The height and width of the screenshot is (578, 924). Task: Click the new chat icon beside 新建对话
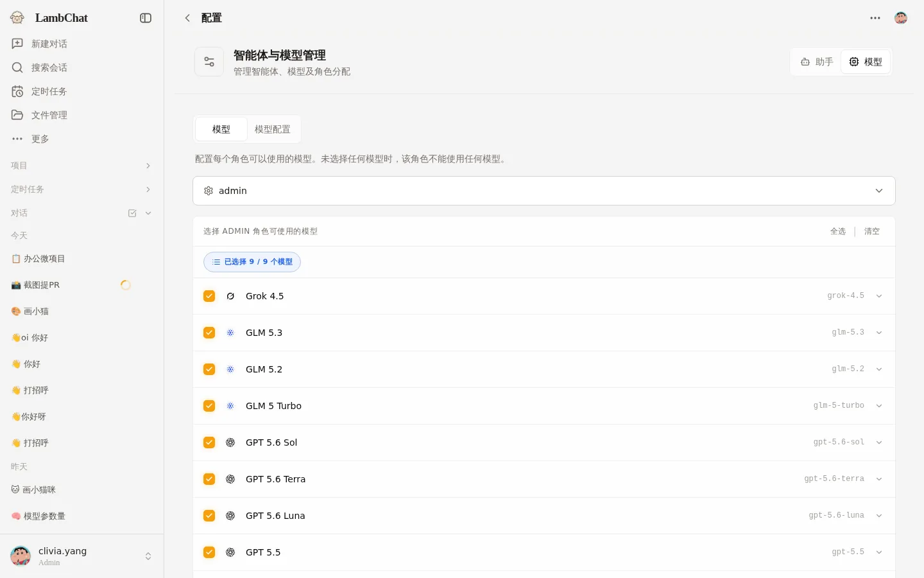(x=17, y=44)
